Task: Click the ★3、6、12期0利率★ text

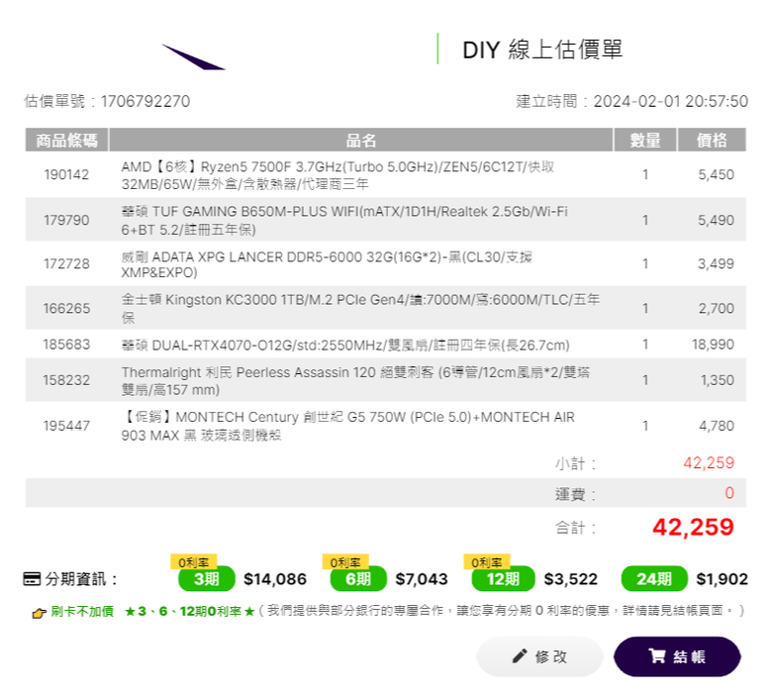Action: (x=190, y=611)
